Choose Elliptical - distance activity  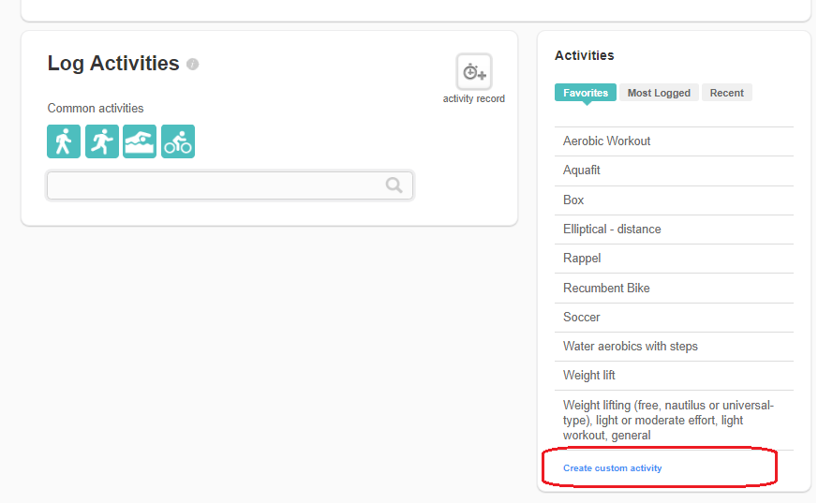[612, 230]
